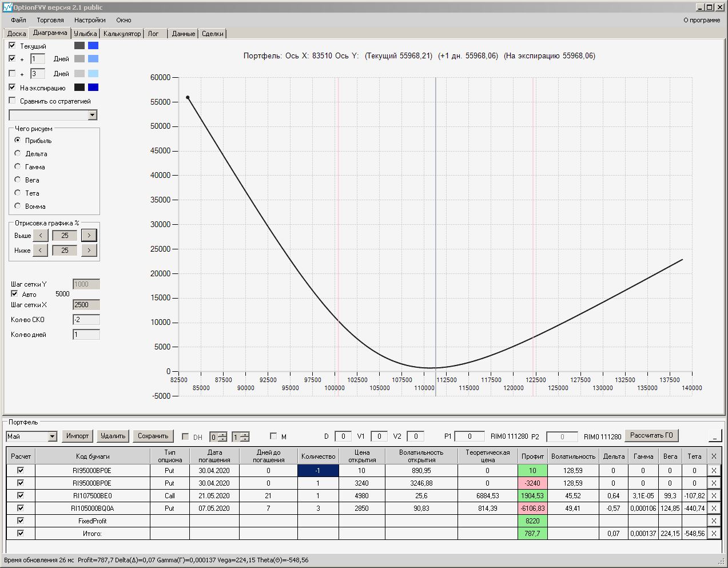
Task: Click the Кол-во СКО input field
Action: (x=86, y=320)
